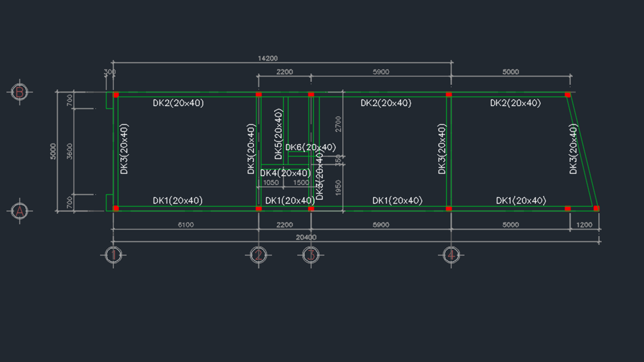Click the DK6(20x40) beam label

[x=310, y=147]
